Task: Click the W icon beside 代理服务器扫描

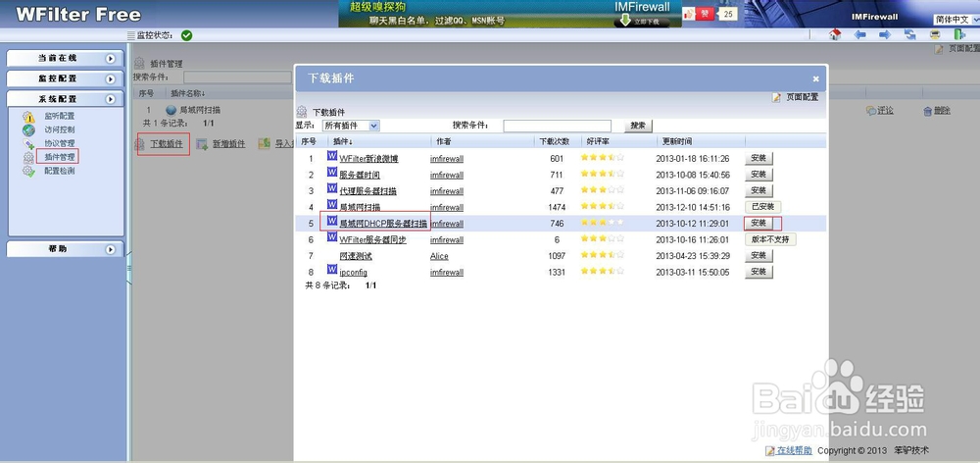Action: [332, 188]
